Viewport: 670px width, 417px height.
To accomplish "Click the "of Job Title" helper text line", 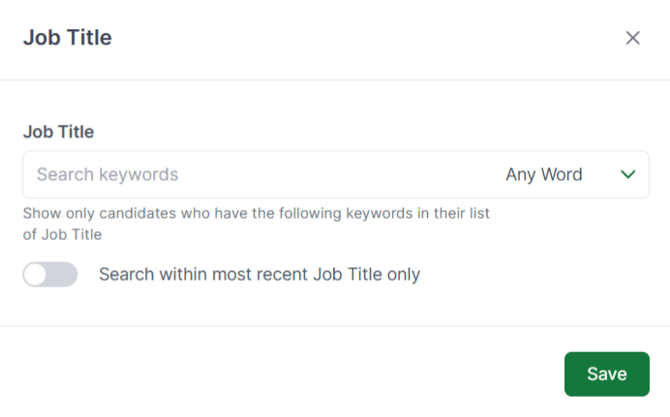I will 62,235.
